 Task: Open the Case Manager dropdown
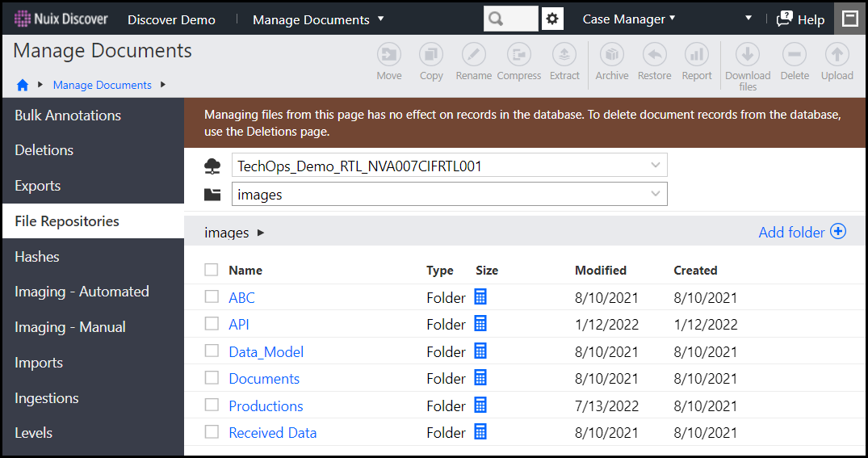click(629, 19)
